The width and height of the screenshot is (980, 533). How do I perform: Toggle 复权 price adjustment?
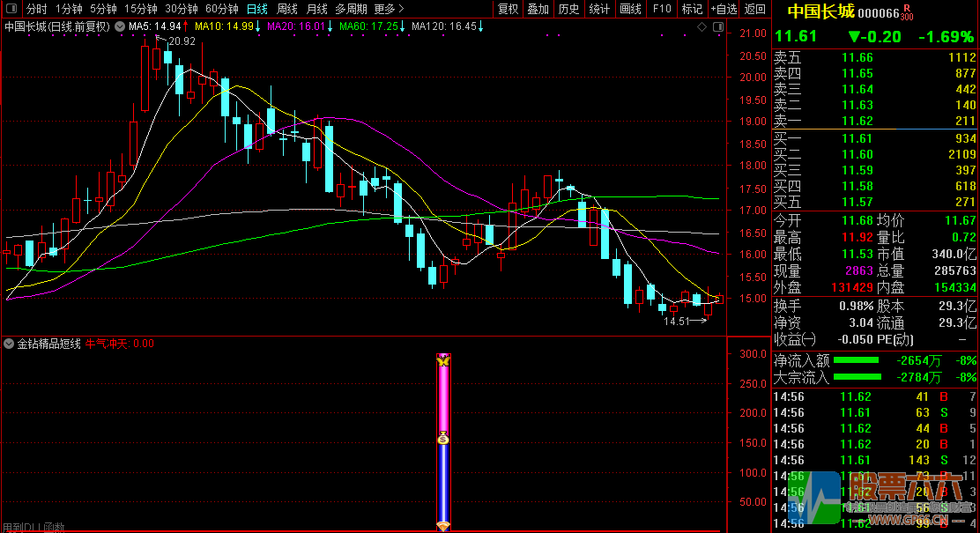(509, 9)
